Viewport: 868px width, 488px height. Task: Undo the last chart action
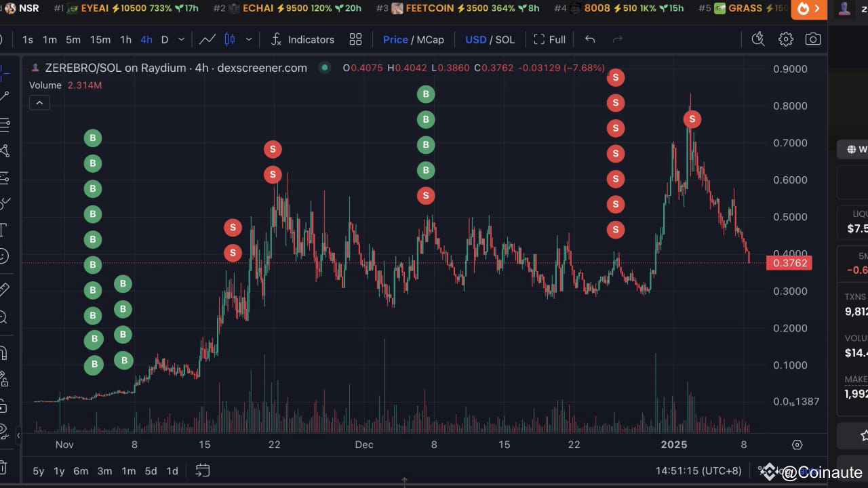coord(590,39)
